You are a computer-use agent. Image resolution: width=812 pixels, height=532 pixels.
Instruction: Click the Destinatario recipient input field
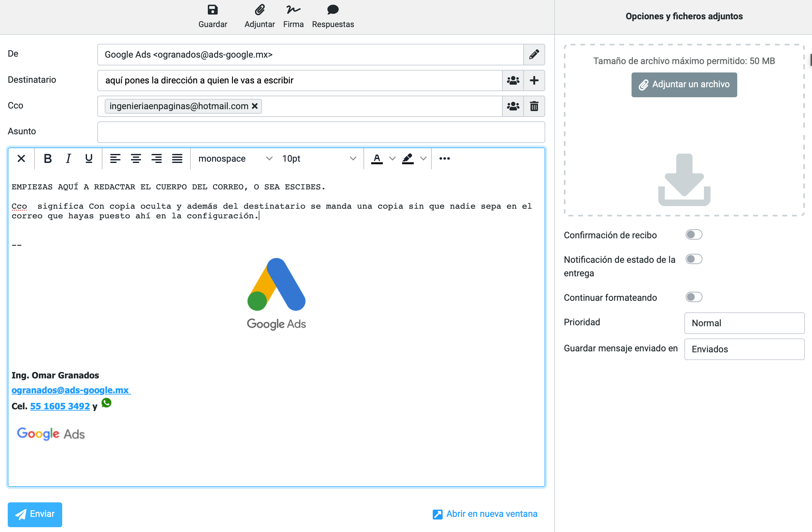(300, 81)
